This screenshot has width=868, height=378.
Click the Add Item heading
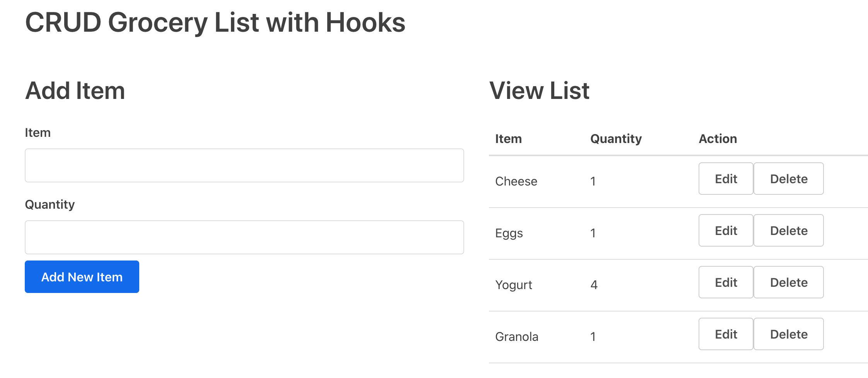(75, 90)
